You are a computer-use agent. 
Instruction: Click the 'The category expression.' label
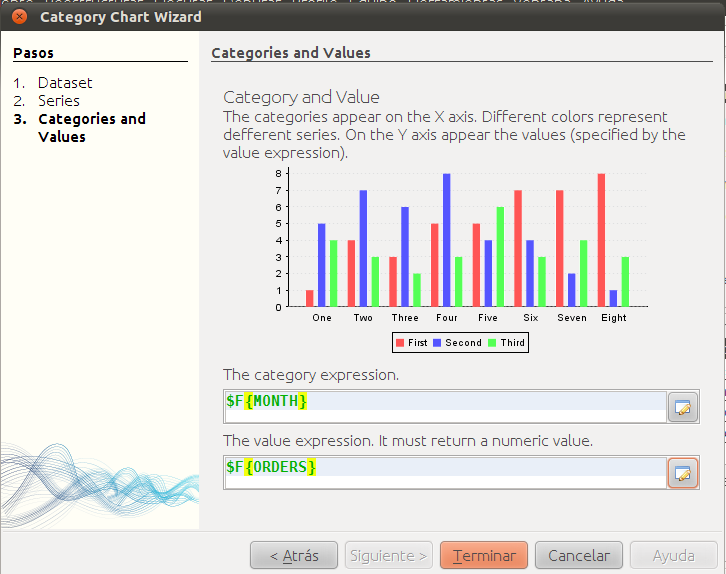(x=311, y=375)
